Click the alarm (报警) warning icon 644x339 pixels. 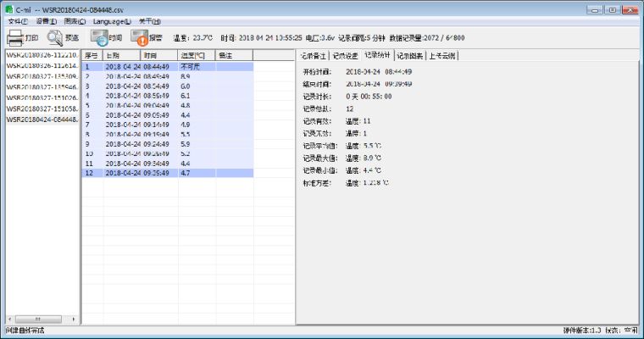pyautogui.click(x=139, y=38)
